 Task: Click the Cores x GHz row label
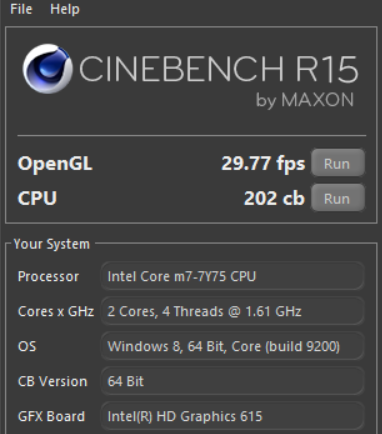click(x=56, y=311)
